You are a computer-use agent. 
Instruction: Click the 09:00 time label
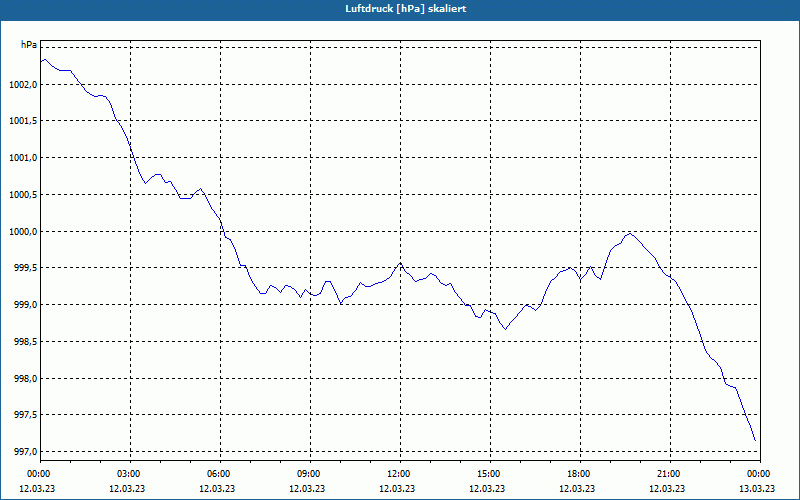coord(310,474)
